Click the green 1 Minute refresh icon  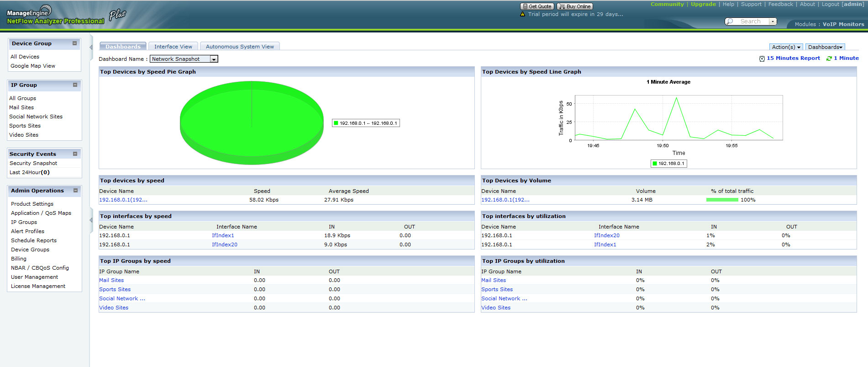[829, 59]
